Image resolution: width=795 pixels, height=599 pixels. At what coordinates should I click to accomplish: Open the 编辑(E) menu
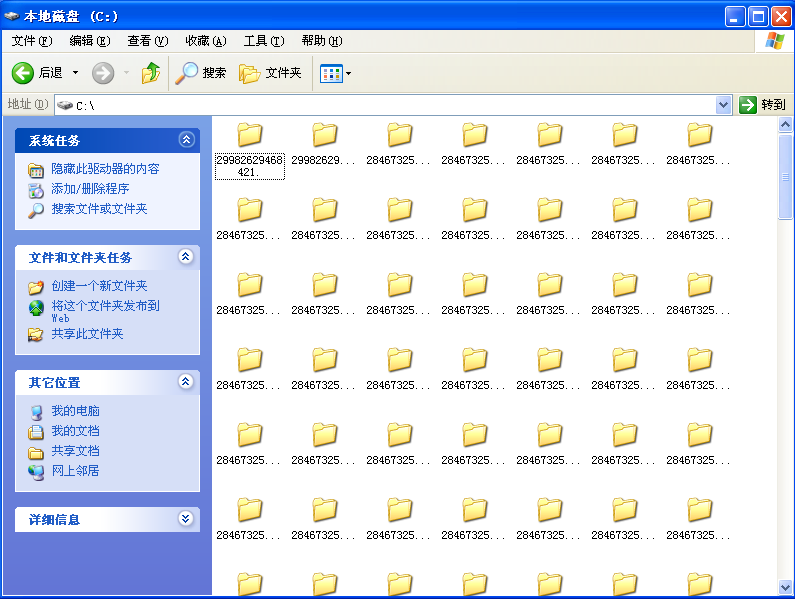(x=90, y=41)
